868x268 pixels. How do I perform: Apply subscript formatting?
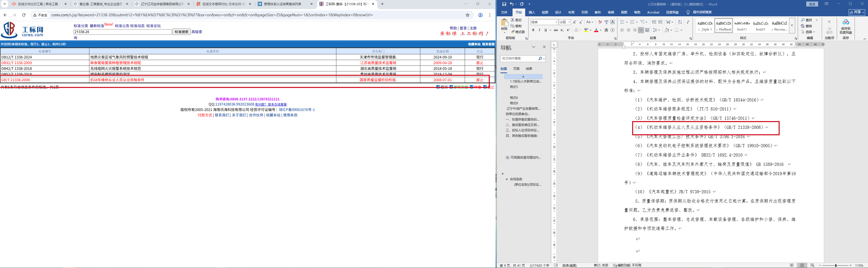562,30
